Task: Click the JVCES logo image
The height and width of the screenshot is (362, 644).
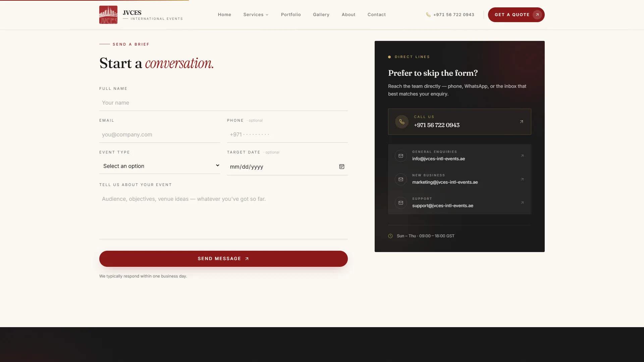Action: pos(108,15)
